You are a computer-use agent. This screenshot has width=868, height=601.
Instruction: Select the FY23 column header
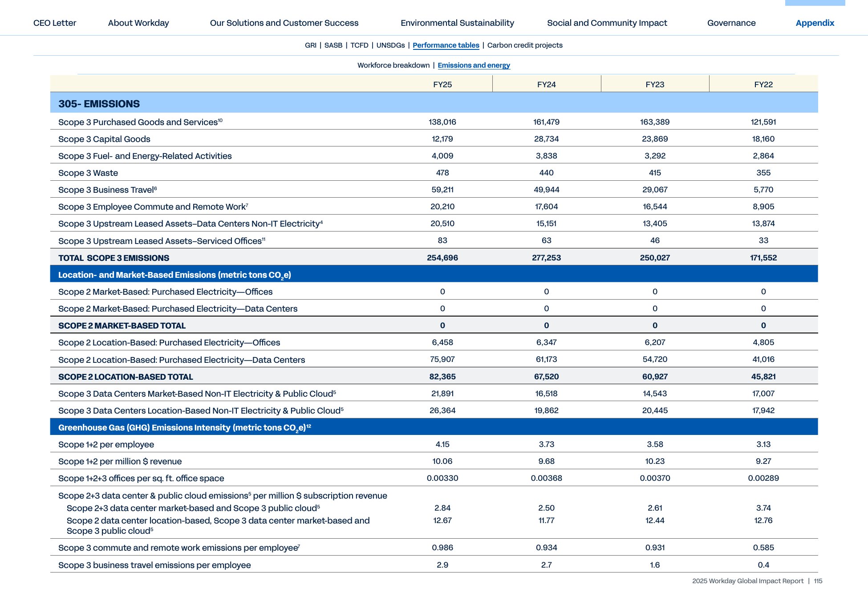(655, 85)
